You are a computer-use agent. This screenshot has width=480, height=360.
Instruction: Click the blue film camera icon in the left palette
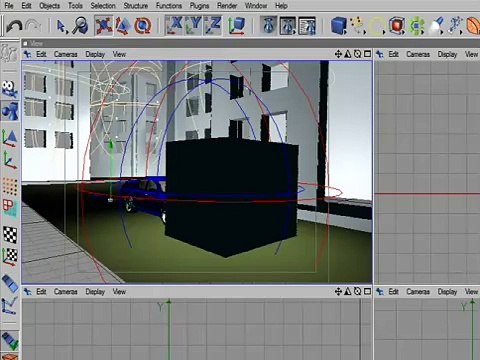9,89
